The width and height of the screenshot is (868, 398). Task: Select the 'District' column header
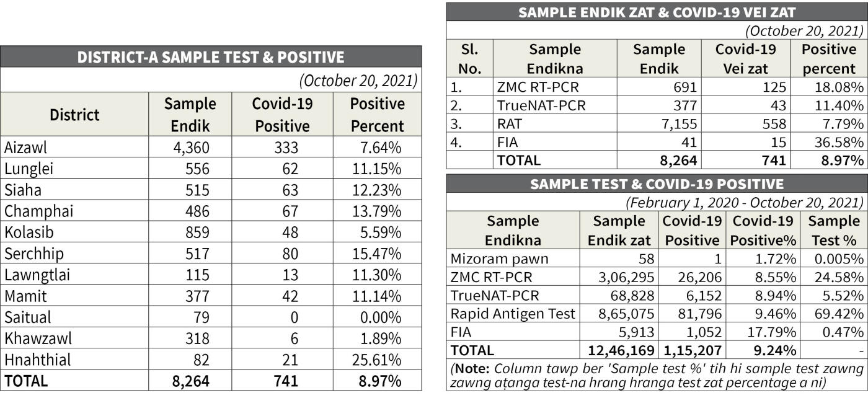74,115
